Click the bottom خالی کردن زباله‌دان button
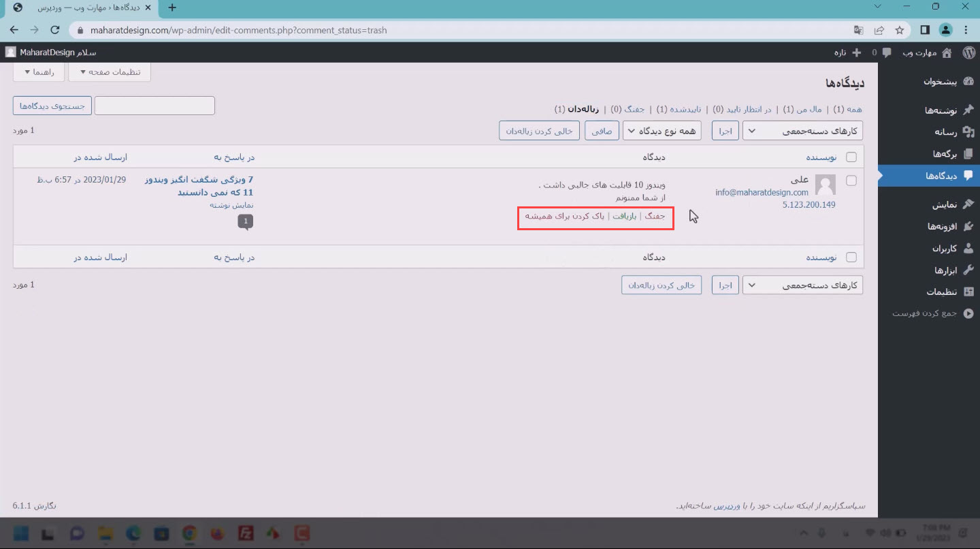The width and height of the screenshot is (980, 549). 661,285
